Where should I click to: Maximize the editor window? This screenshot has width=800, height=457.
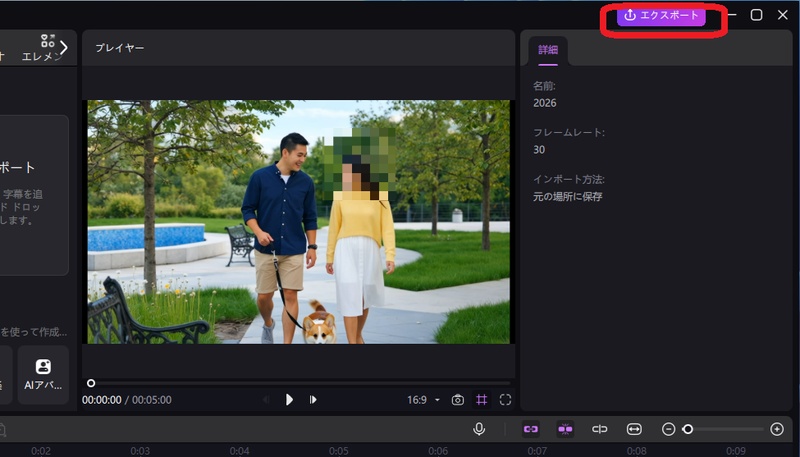pyautogui.click(x=756, y=15)
